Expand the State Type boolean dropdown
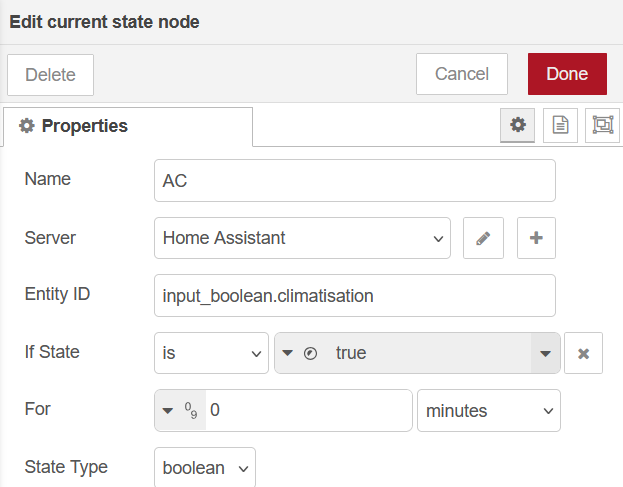Image resolution: width=623 pixels, height=487 pixels. [205, 468]
